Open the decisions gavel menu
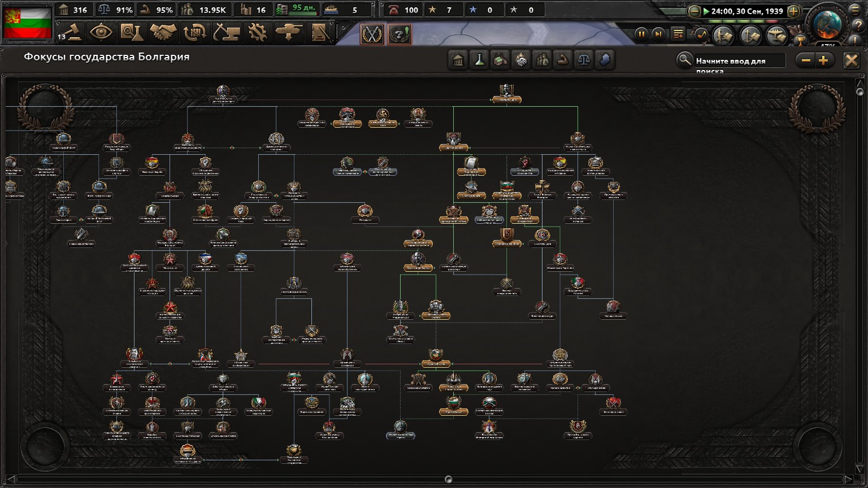 tap(70, 33)
